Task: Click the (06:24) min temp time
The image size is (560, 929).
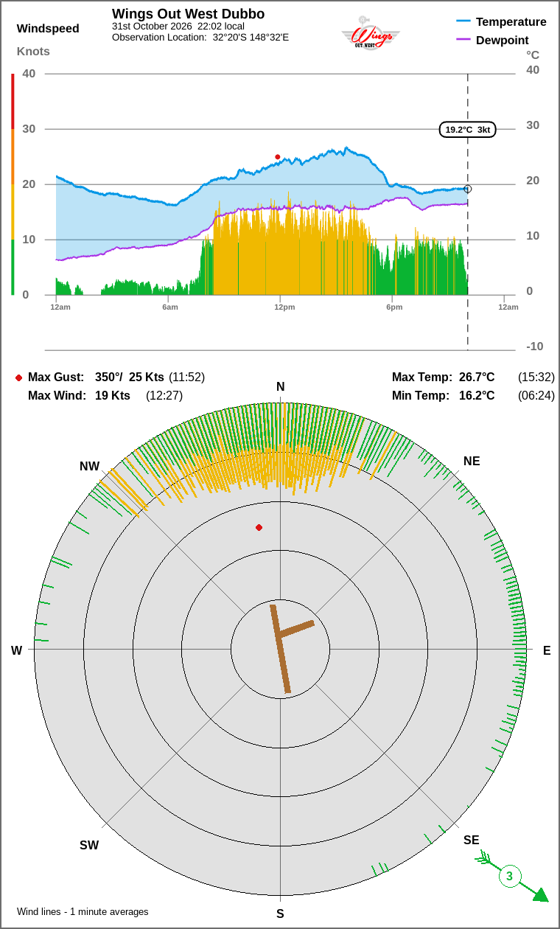Action: (536, 396)
